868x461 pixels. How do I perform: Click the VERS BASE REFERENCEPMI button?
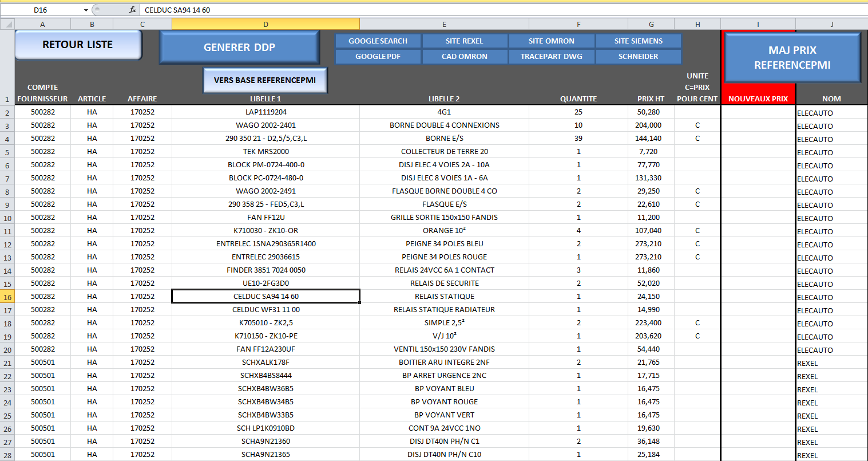(x=265, y=80)
